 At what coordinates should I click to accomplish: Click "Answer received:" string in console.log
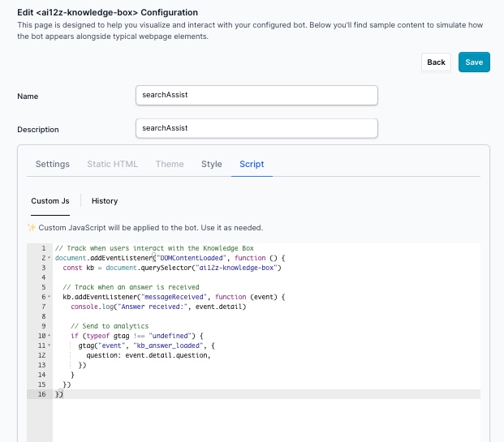click(x=153, y=307)
